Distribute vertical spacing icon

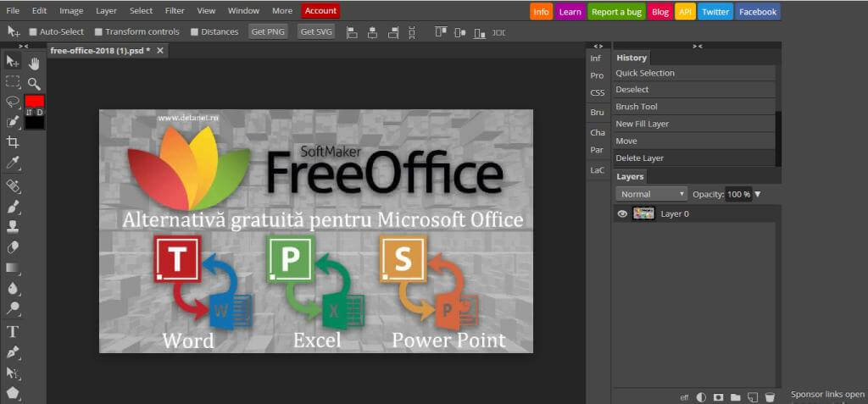click(412, 33)
